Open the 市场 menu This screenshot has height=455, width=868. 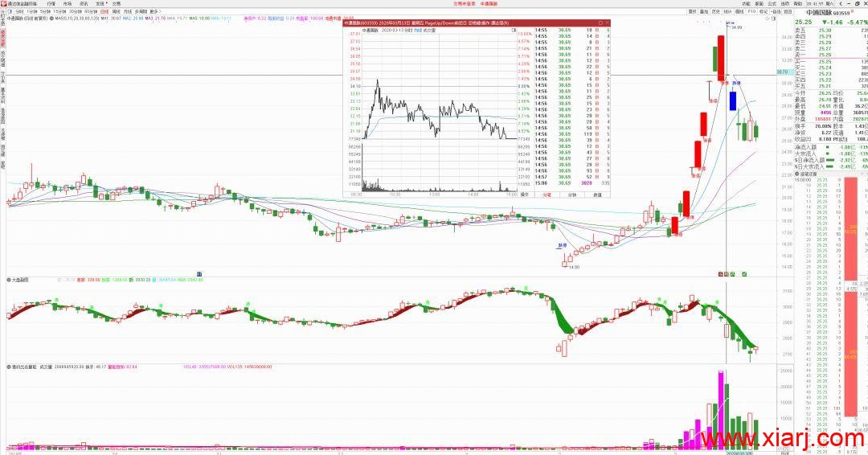[67, 3]
